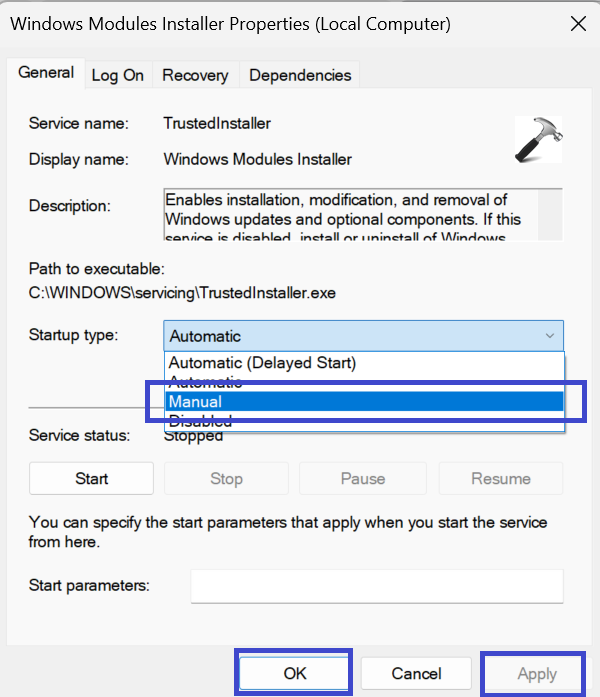Viewport: 600px width, 697px height.
Task: Open the Log On tab
Action: click(118, 75)
